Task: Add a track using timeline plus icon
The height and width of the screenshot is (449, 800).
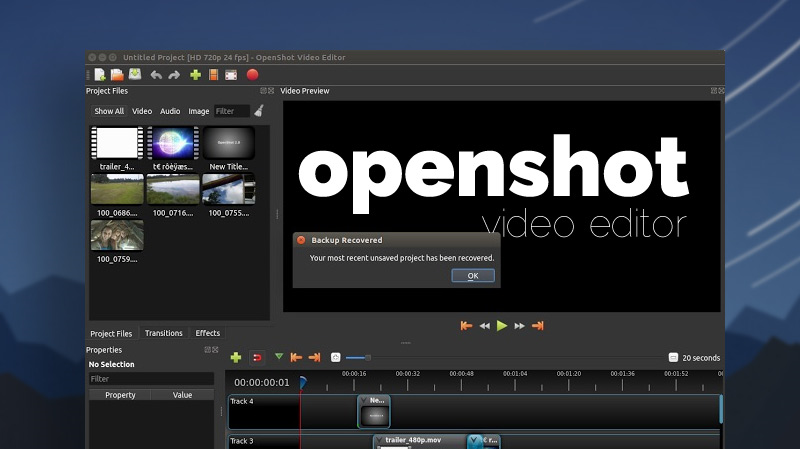Action: (x=236, y=357)
